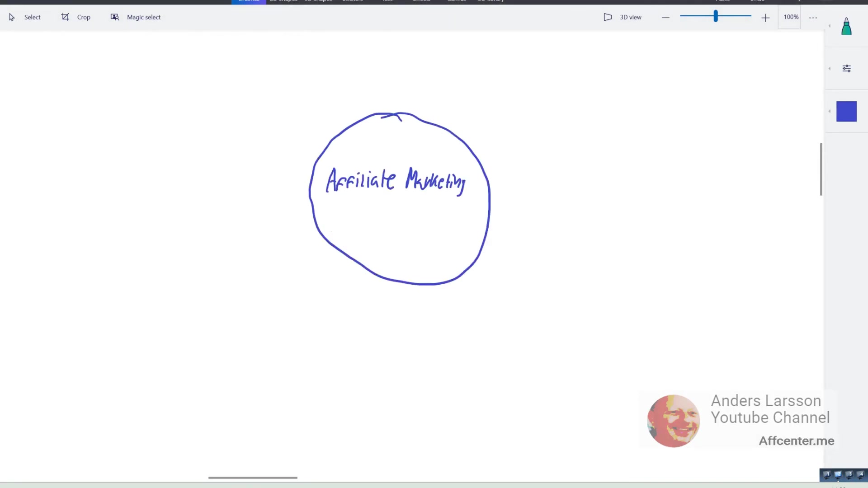Expand the color panel arrow

tap(830, 111)
